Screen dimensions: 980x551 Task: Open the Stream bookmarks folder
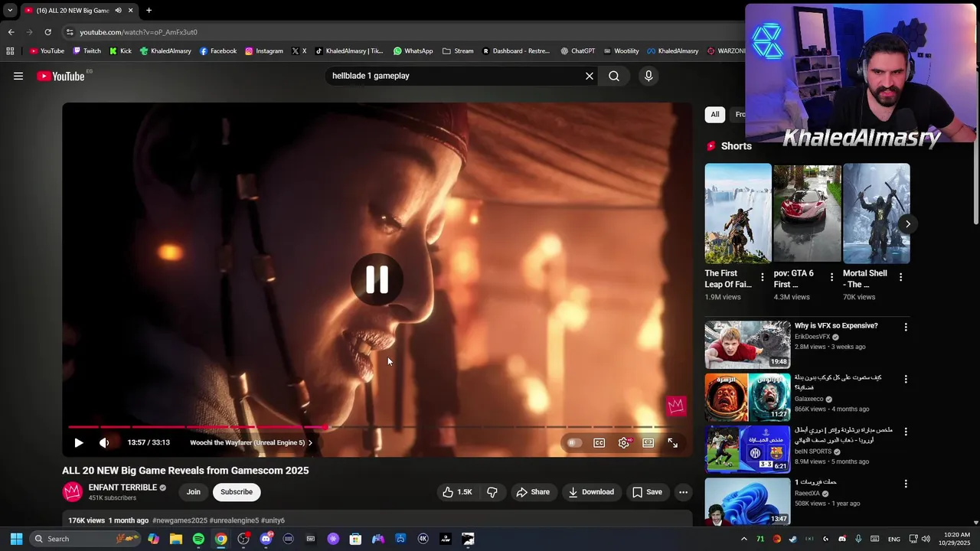coord(458,51)
